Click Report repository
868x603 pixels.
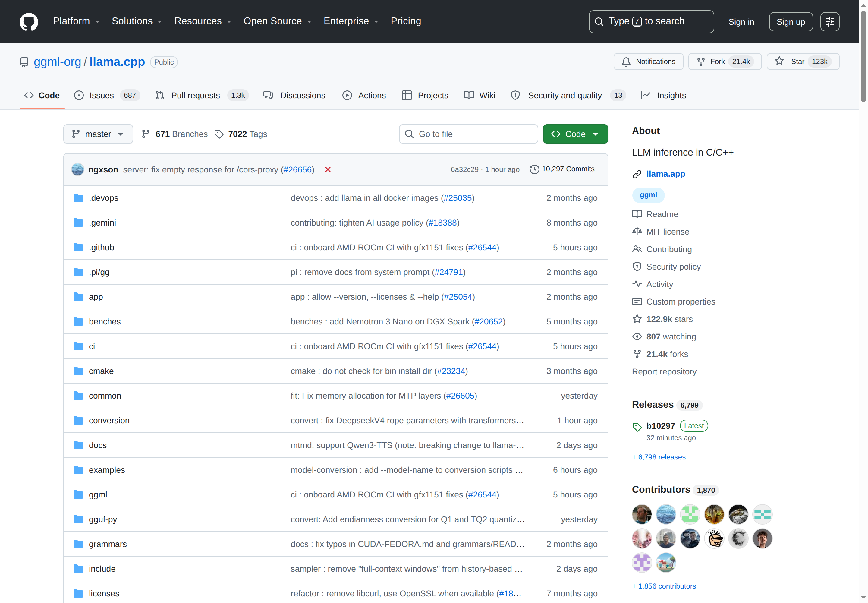pos(664,371)
